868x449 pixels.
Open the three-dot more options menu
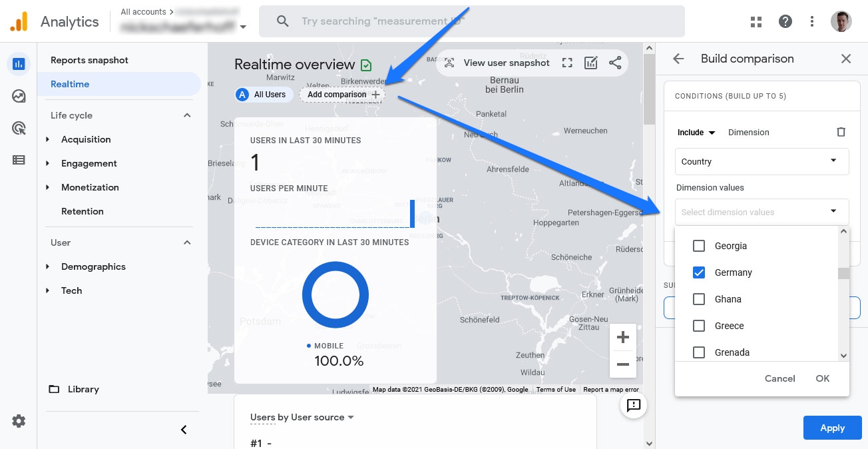tap(812, 22)
